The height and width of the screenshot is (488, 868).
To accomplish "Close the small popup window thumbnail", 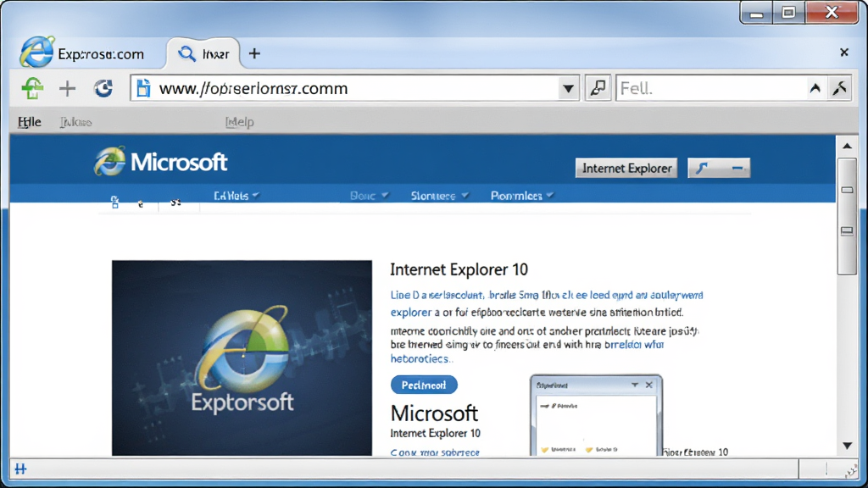I will click(648, 385).
